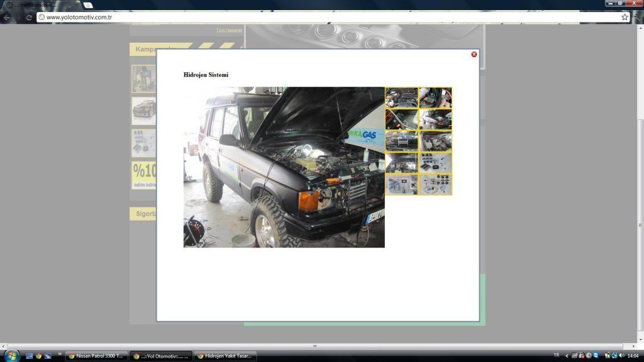Viewport: 644px width, 362px height.
Task: Click the Show Desktop quick launch icon
Action: tap(29, 356)
